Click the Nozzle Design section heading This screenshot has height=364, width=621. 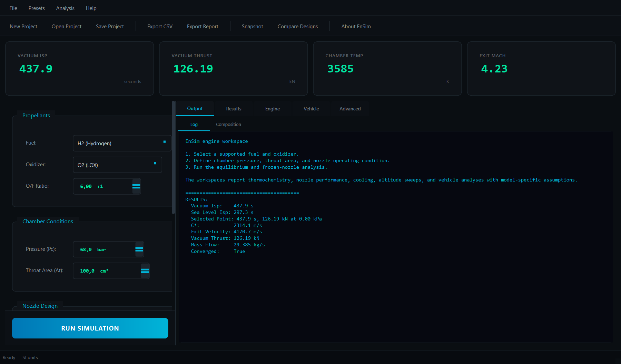pyautogui.click(x=40, y=306)
